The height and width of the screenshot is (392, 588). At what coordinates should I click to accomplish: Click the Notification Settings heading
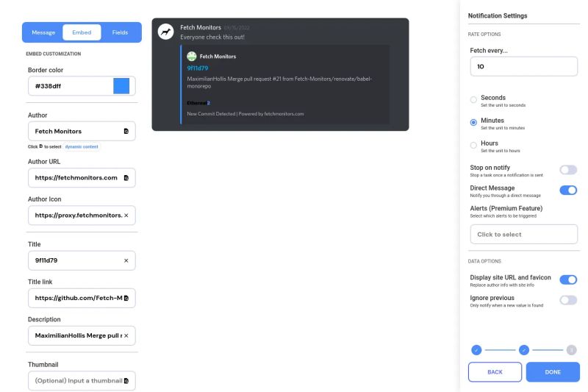pyautogui.click(x=498, y=15)
